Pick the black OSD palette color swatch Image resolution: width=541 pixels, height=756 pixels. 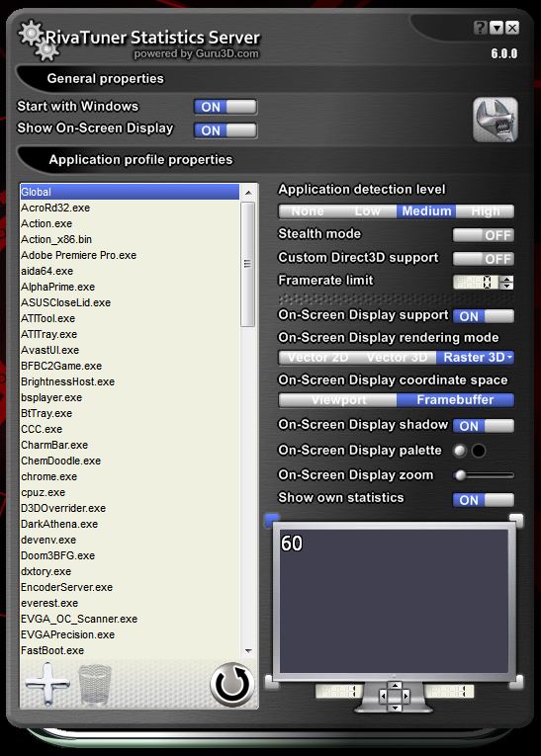pos(479,451)
